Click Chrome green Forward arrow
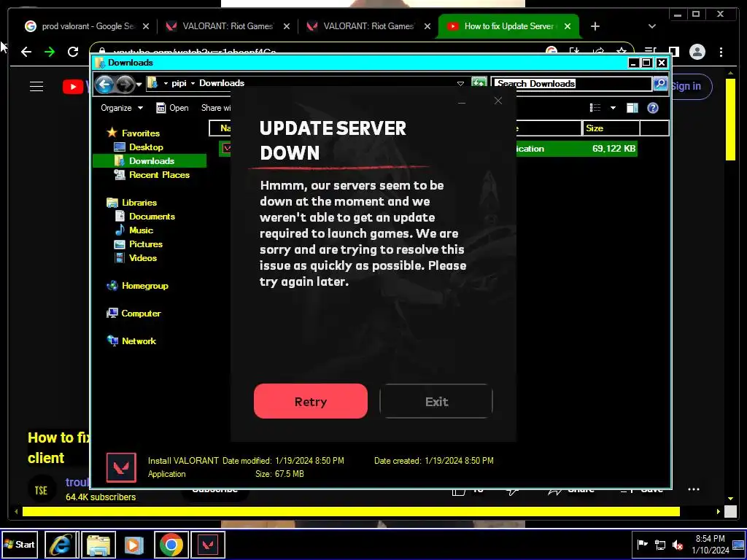 (50, 52)
